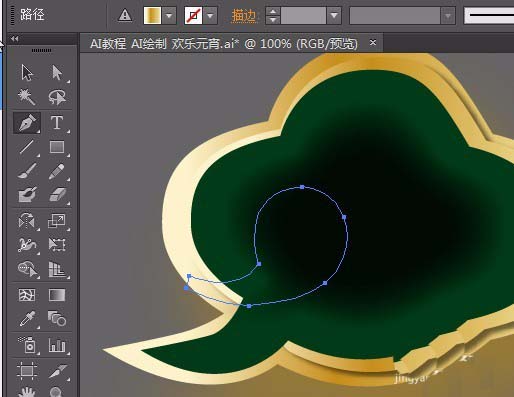Select the Artboard tool

[x=27, y=371]
